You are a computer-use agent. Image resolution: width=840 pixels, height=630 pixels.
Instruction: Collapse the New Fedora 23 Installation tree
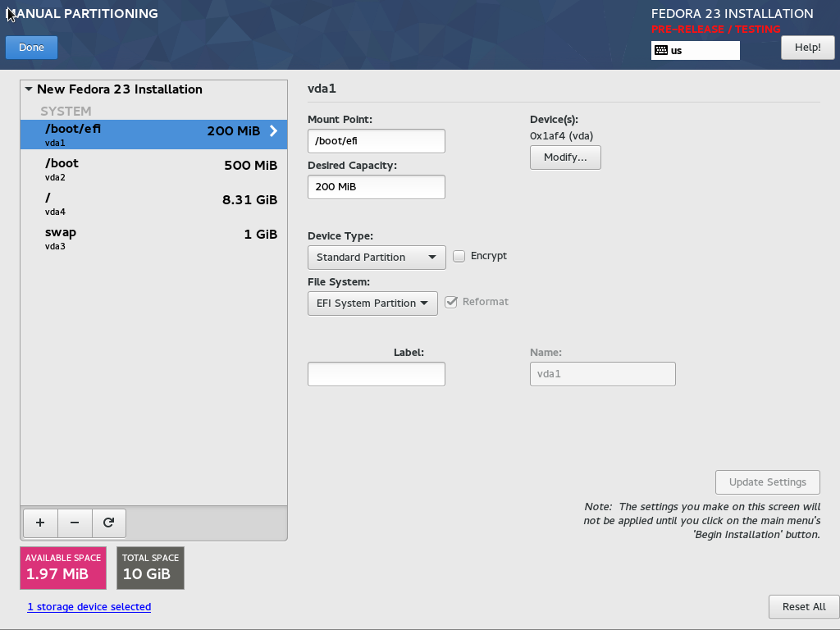(x=29, y=89)
